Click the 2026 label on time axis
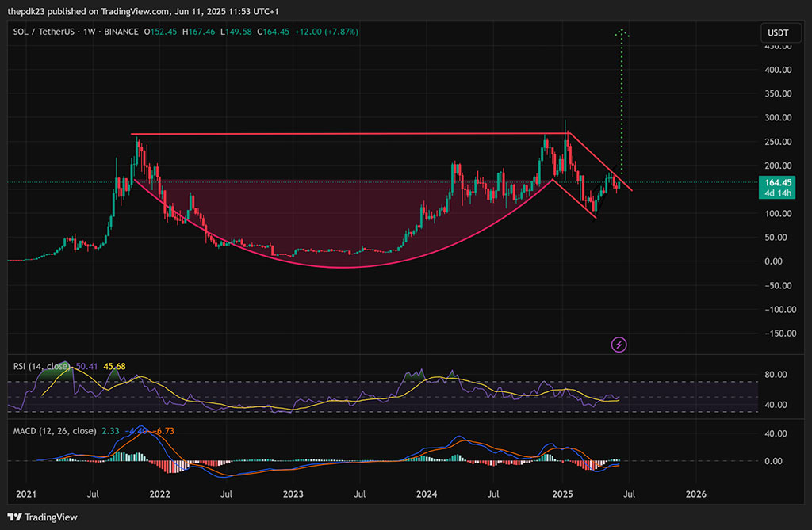 (x=695, y=494)
